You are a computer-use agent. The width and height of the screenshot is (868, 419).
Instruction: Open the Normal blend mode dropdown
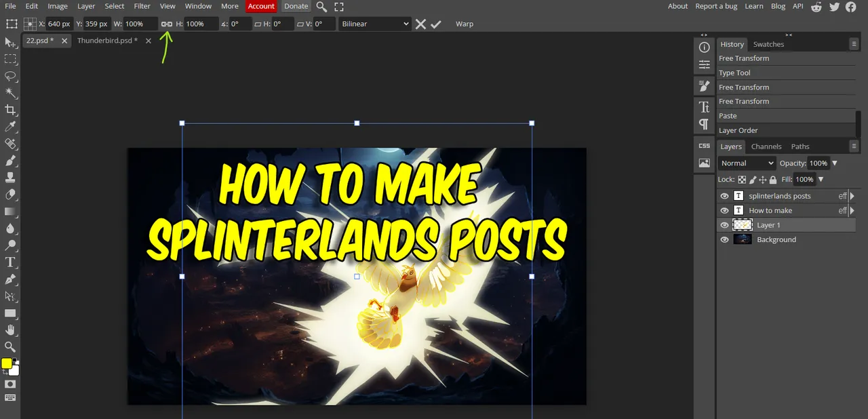pyautogui.click(x=747, y=163)
